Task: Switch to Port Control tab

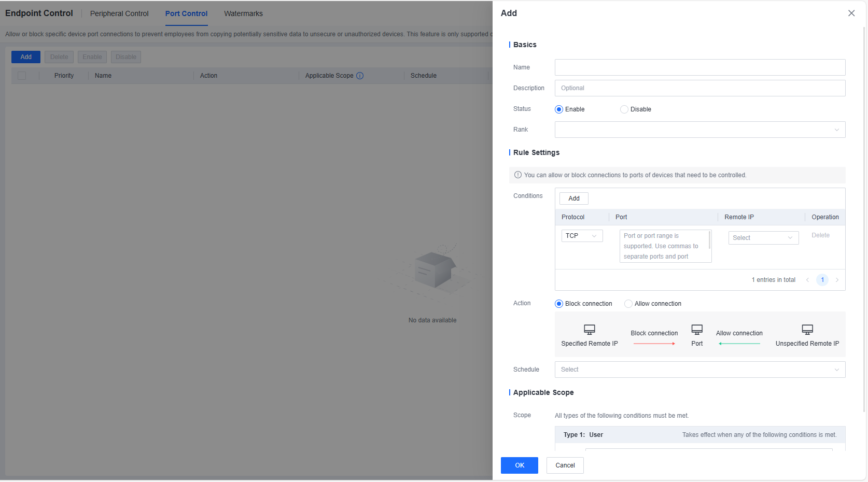Action: pyautogui.click(x=186, y=13)
